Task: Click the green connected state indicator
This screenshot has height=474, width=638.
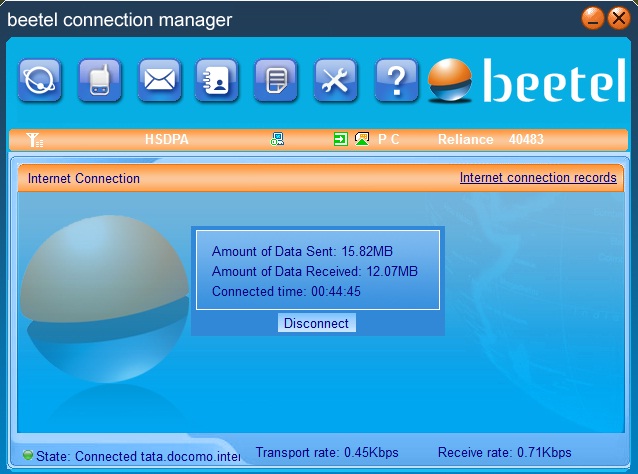Action: [28, 455]
